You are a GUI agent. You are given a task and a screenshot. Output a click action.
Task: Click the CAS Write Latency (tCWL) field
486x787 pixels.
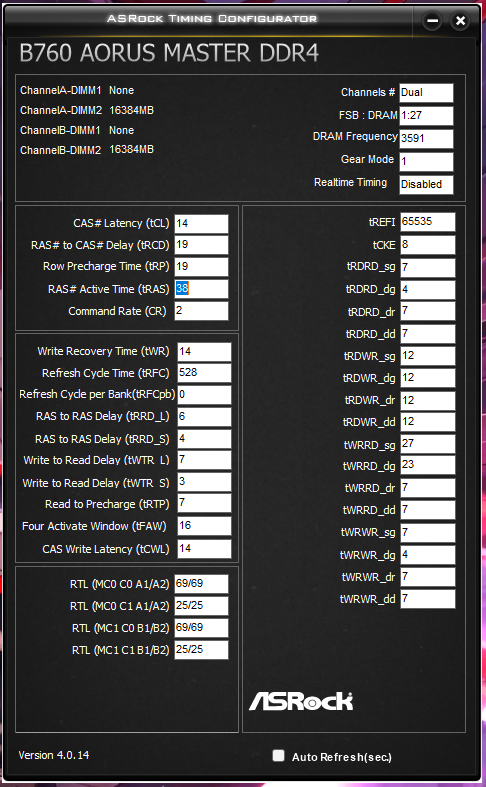[204, 549]
